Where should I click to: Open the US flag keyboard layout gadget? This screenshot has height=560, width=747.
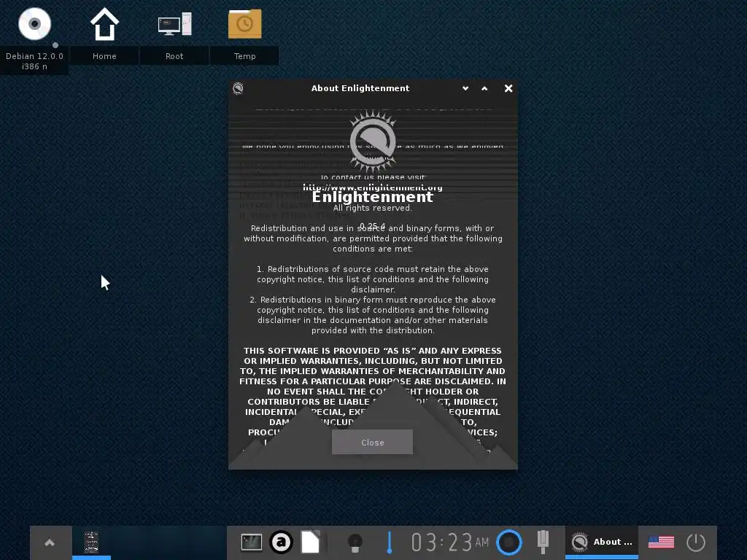[x=661, y=542]
